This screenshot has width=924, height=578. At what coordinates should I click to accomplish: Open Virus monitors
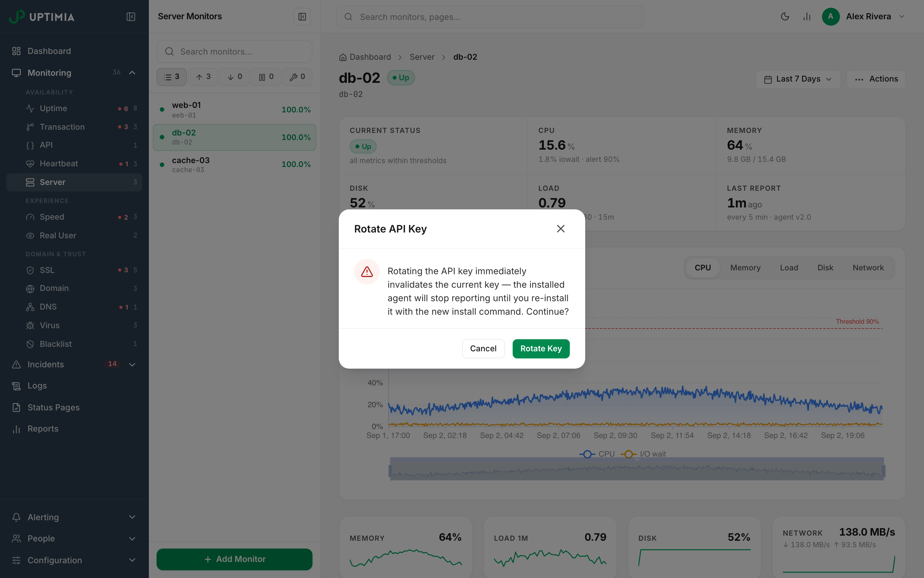tap(74, 325)
